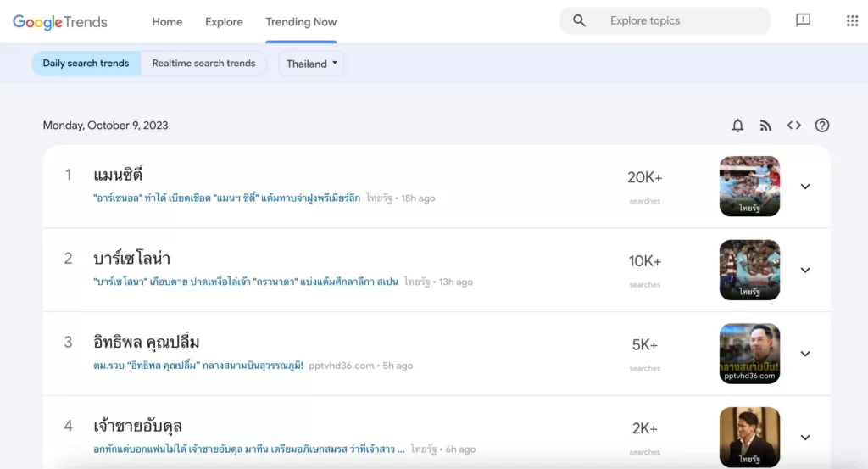Open the RSS feed icon

click(765, 126)
